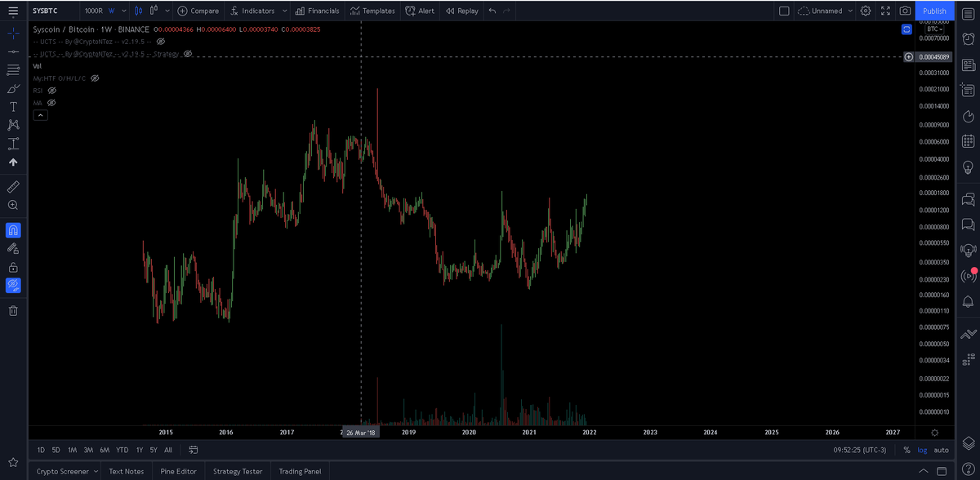Open the Fibonacci/Gann tools group
Image resolution: width=980 pixels, height=480 pixels.
pyautogui.click(x=13, y=69)
